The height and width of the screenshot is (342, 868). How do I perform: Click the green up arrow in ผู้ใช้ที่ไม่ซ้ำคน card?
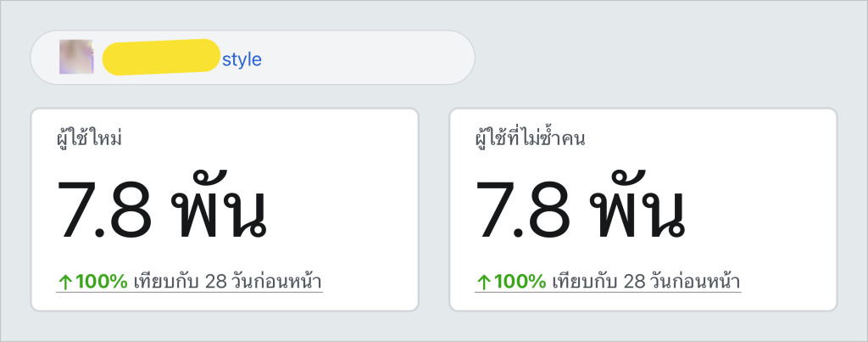coord(483,283)
